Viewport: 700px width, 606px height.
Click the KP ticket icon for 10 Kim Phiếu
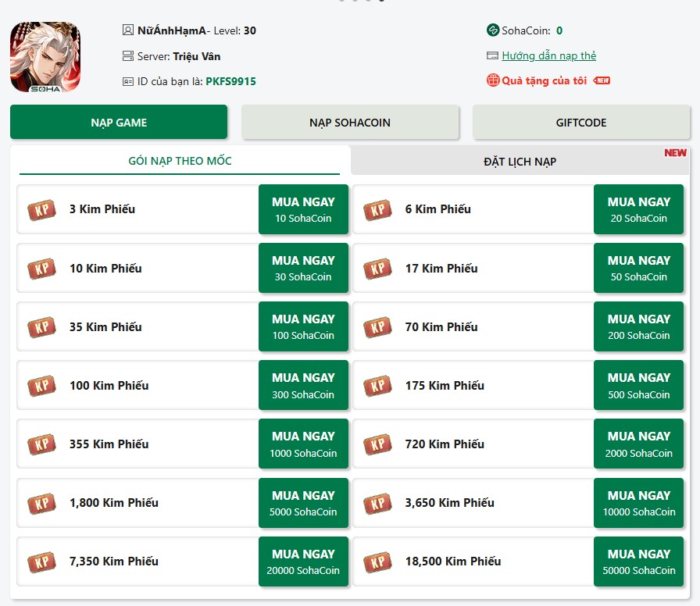[x=41, y=268]
